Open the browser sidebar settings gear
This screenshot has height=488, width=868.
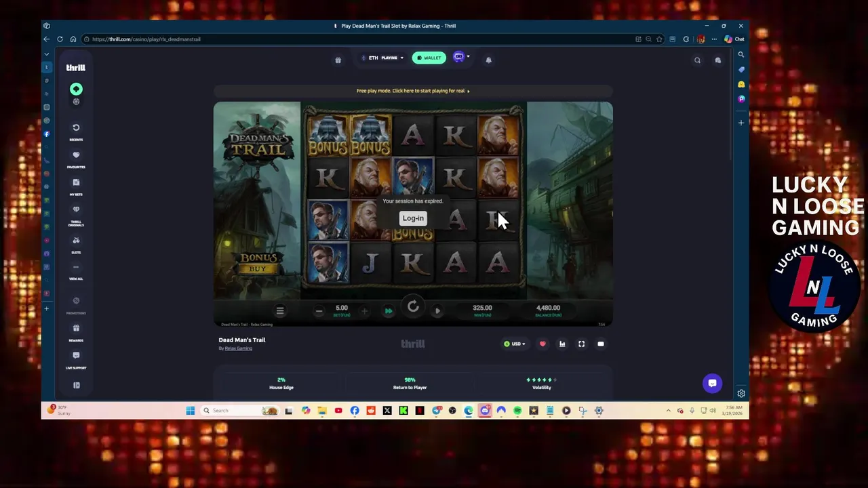pos(741,394)
